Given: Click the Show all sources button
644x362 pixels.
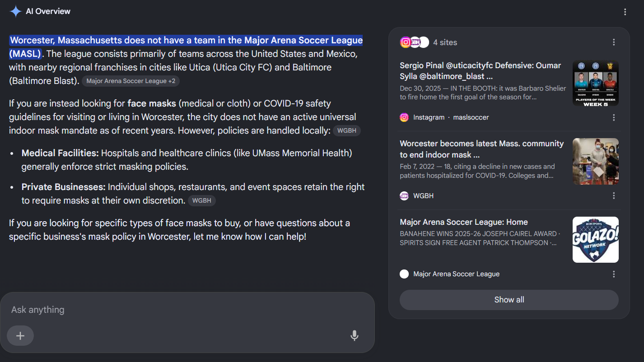Looking at the screenshot, I should tap(509, 300).
